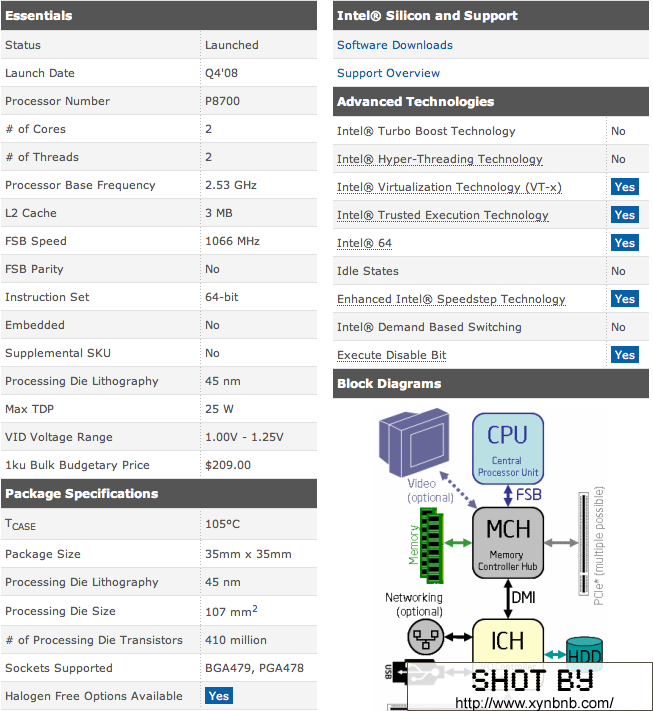Click the 2.53 GHz base frequency value
653x711 pixels.
(x=231, y=185)
